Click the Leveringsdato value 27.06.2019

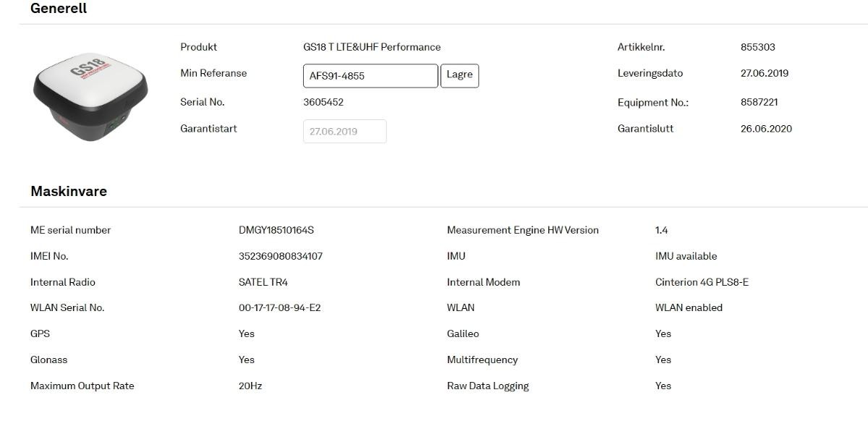765,73
